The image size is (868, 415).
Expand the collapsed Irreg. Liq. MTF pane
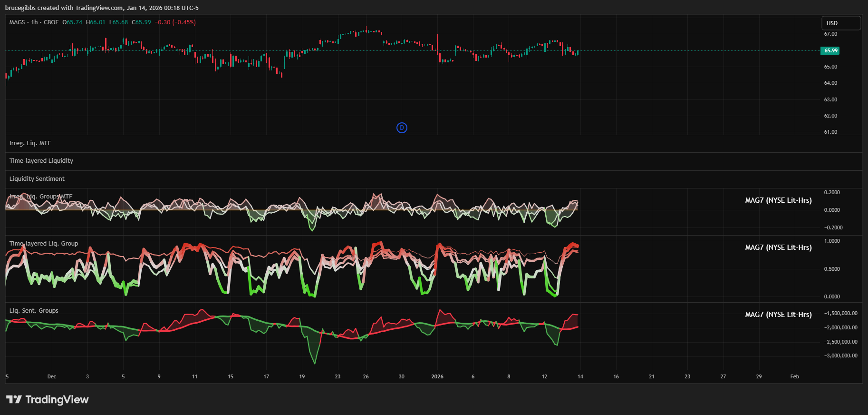tap(30, 143)
